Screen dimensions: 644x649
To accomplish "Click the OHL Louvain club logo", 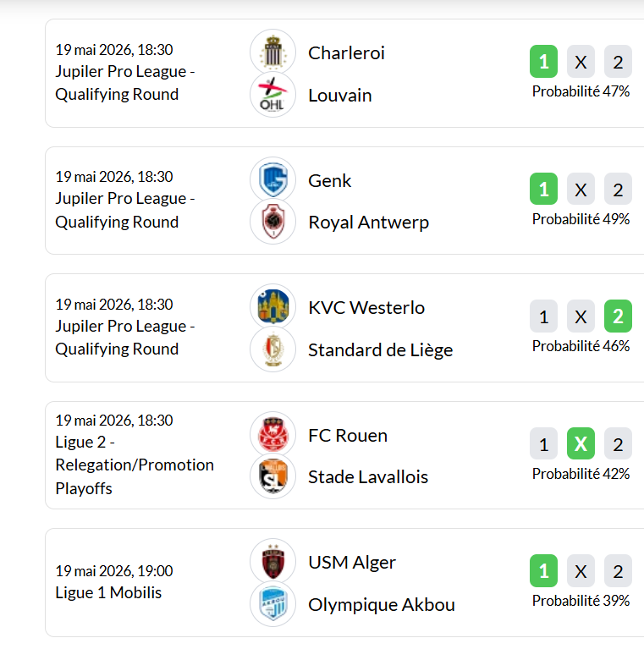I will 272,95.
